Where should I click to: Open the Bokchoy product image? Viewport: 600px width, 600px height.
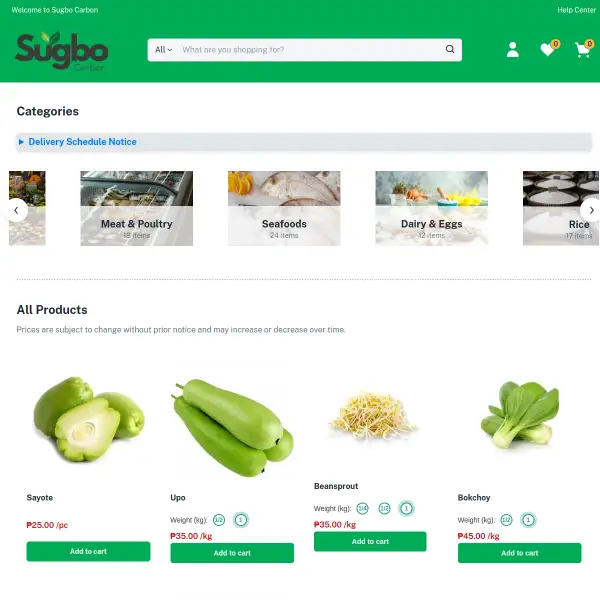[x=520, y=415]
